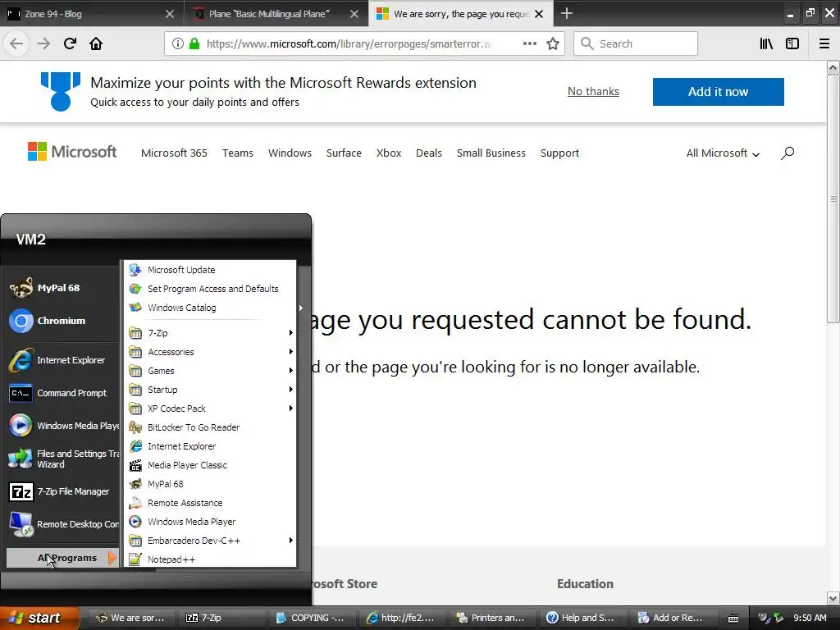
Task: Open BitLocker To Go Reader
Action: pos(210,427)
